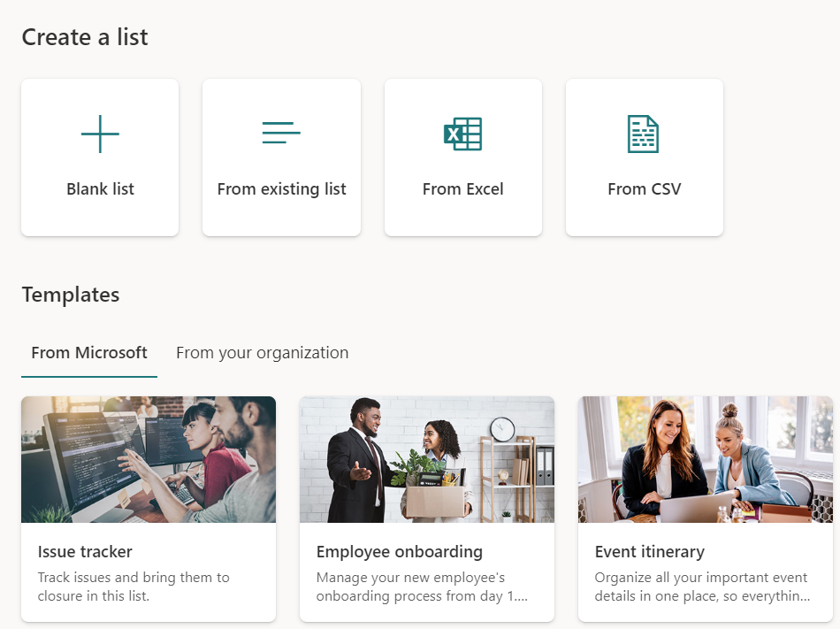Image resolution: width=840 pixels, height=629 pixels.
Task: Click the 'Blank list' label text
Action: [100, 188]
